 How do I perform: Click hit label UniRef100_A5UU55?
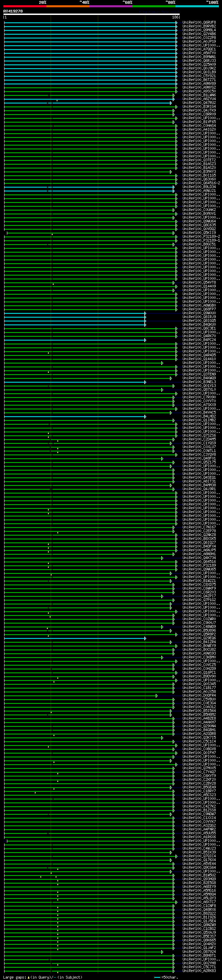point(199,833)
